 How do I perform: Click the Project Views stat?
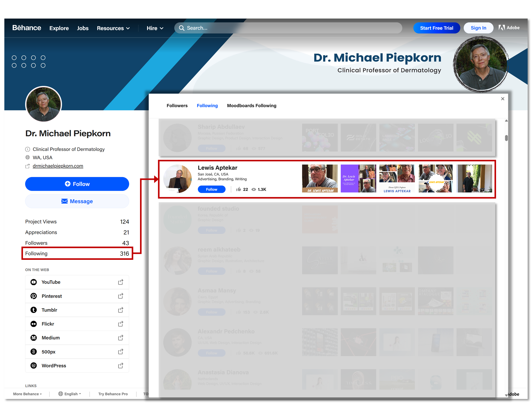click(x=77, y=222)
